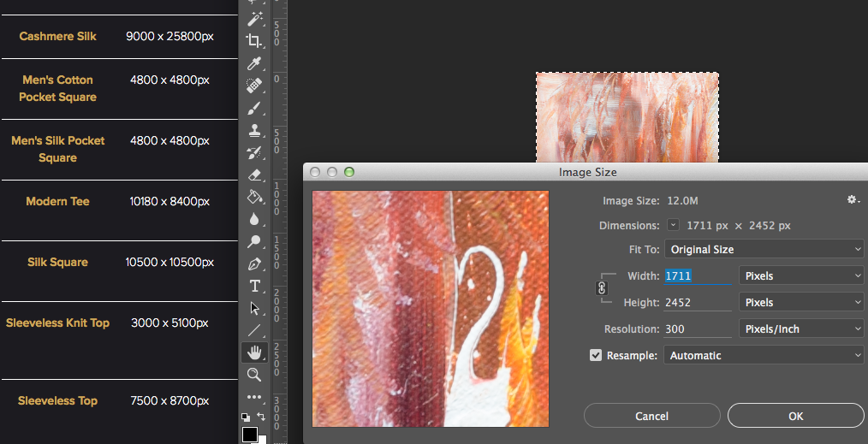Open the Width units Pixels dropdown
The height and width of the screenshot is (444, 868).
tap(801, 276)
